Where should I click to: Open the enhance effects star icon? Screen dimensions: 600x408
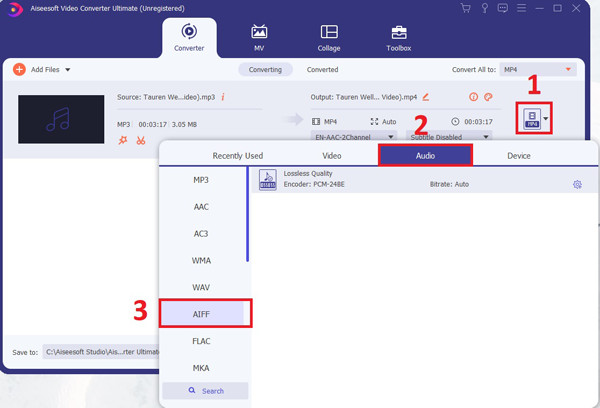pos(122,140)
